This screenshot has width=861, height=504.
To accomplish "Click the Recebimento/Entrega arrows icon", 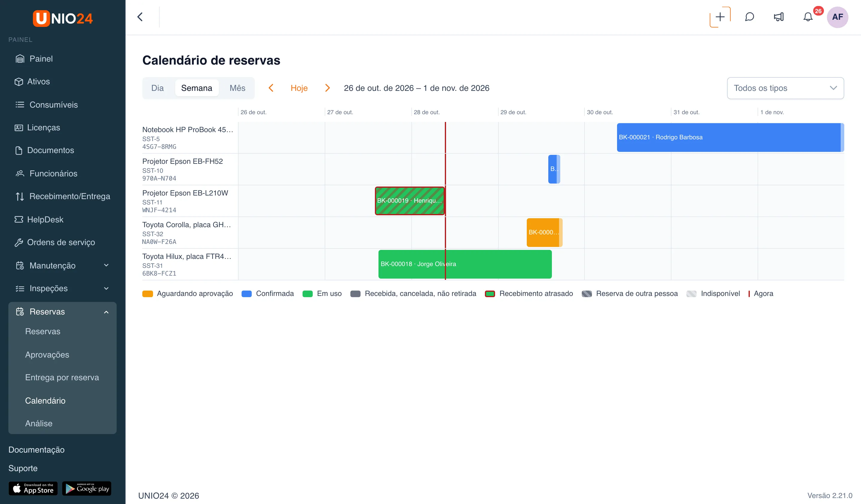I will (20, 196).
